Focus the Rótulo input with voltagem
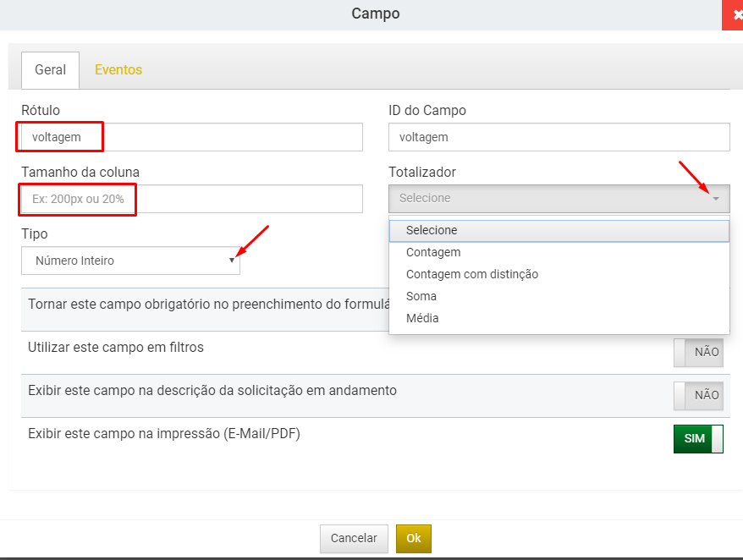Viewport: 743px width, 560px height. 192,137
